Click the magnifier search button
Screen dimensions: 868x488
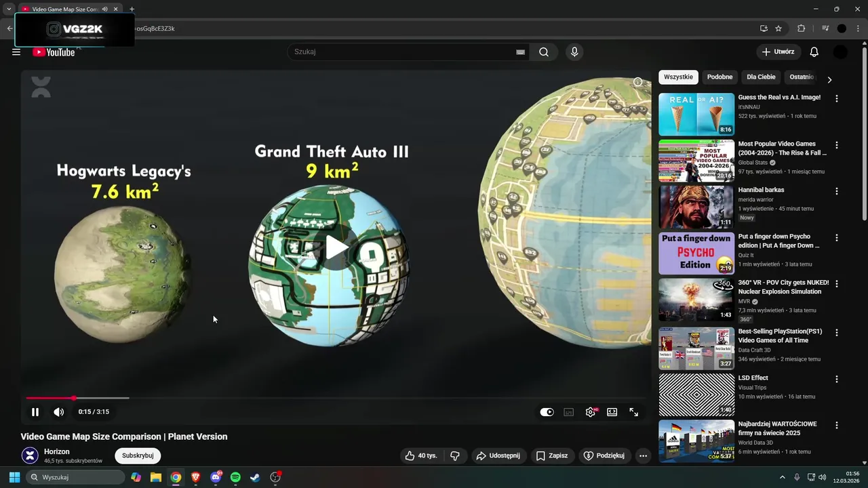click(544, 52)
